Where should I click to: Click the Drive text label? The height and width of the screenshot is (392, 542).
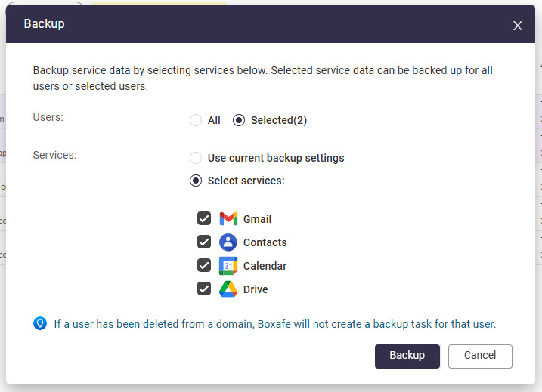[256, 289]
